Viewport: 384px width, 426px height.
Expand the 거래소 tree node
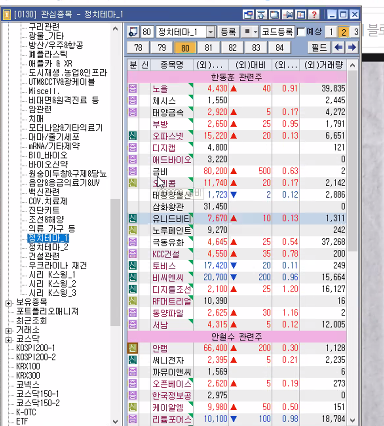(x=9, y=331)
